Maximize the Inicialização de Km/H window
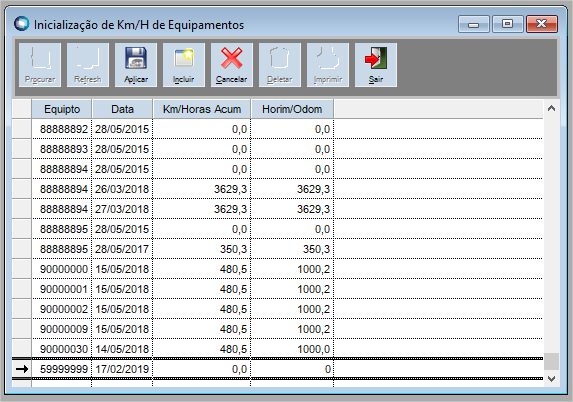Screen dimensions: 573x402 (x=507, y=24)
